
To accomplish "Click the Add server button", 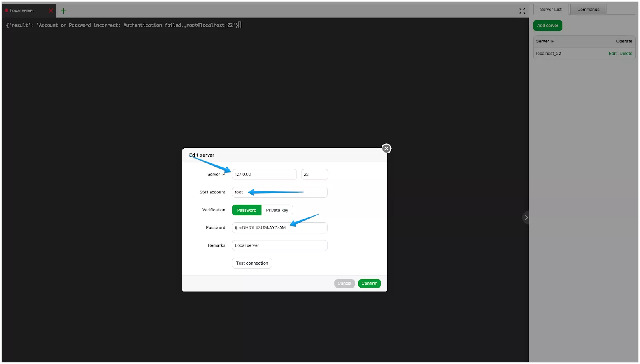I will coord(547,25).
